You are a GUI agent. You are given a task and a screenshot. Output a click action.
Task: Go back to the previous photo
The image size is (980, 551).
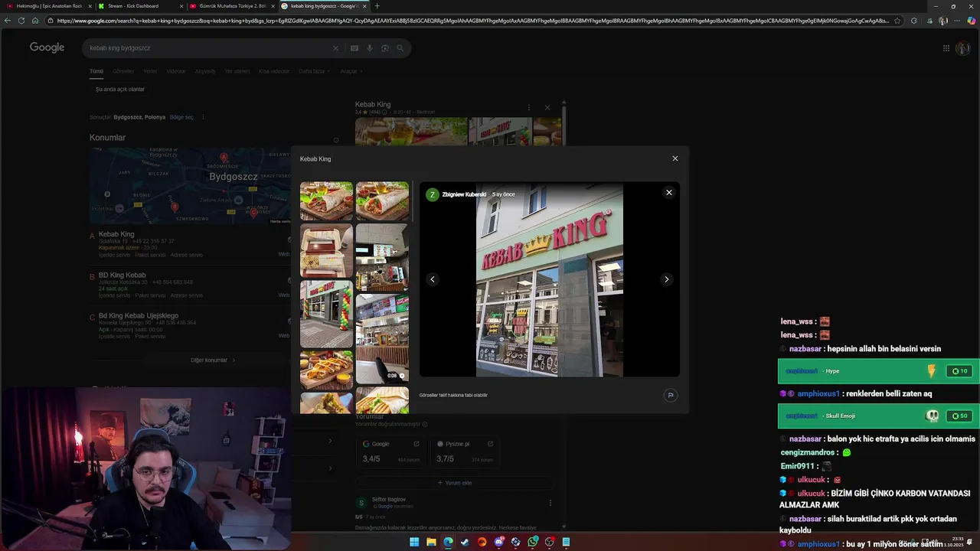(x=433, y=279)
